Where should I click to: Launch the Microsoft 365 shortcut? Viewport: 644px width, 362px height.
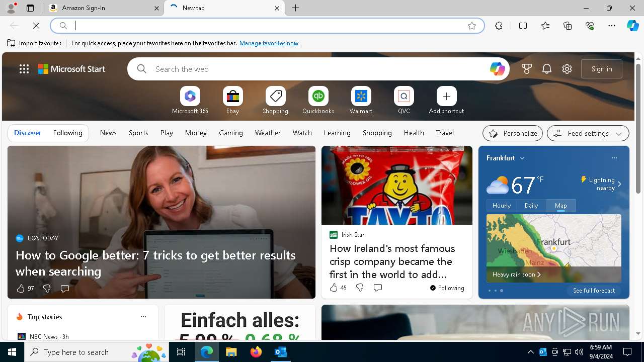click(x=190, y=96)
